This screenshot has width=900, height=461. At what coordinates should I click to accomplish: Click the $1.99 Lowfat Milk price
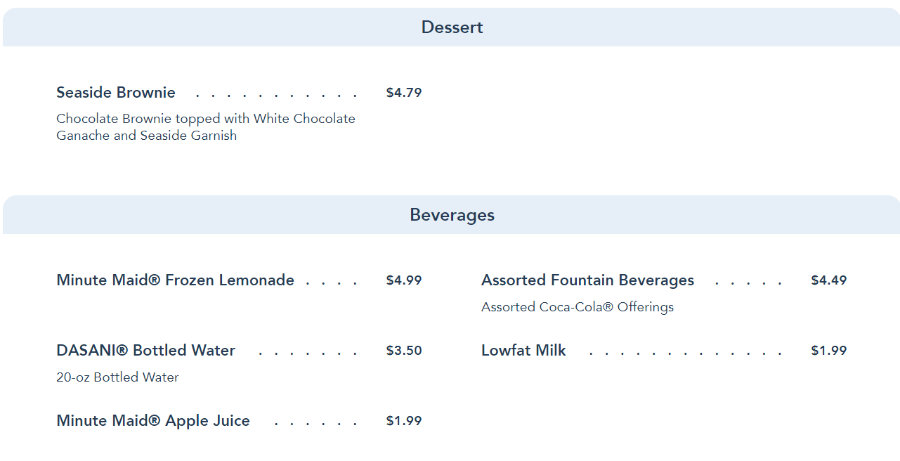point(828,350)
